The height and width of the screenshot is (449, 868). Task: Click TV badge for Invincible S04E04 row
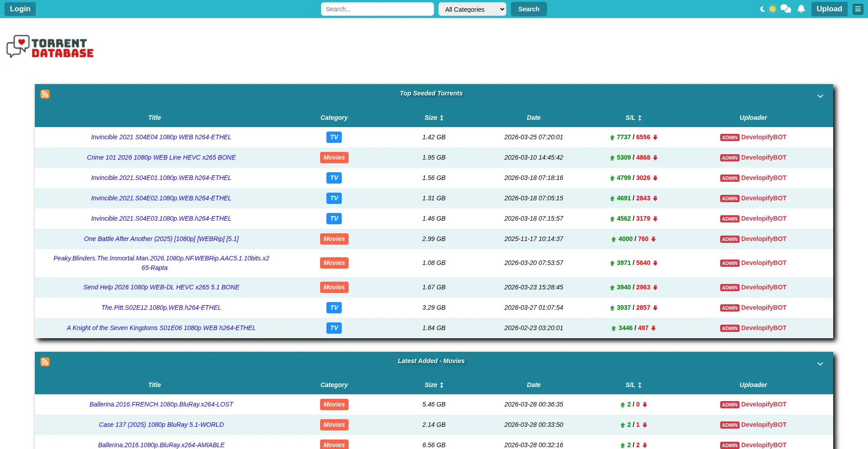pyautogui.click(x=334, y=137)
